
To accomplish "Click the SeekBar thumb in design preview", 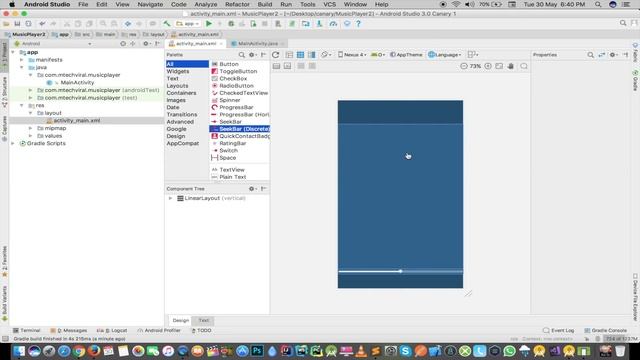I will coord(401,271).
